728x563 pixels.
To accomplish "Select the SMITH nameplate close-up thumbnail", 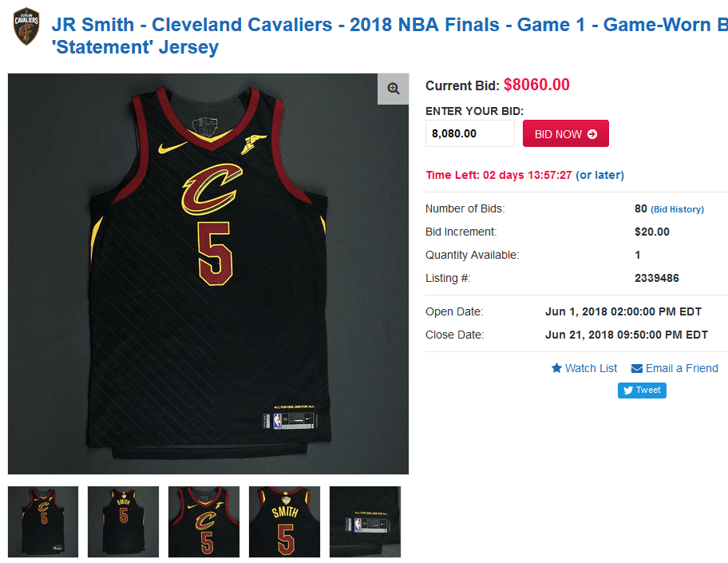I will coord(285,521).
